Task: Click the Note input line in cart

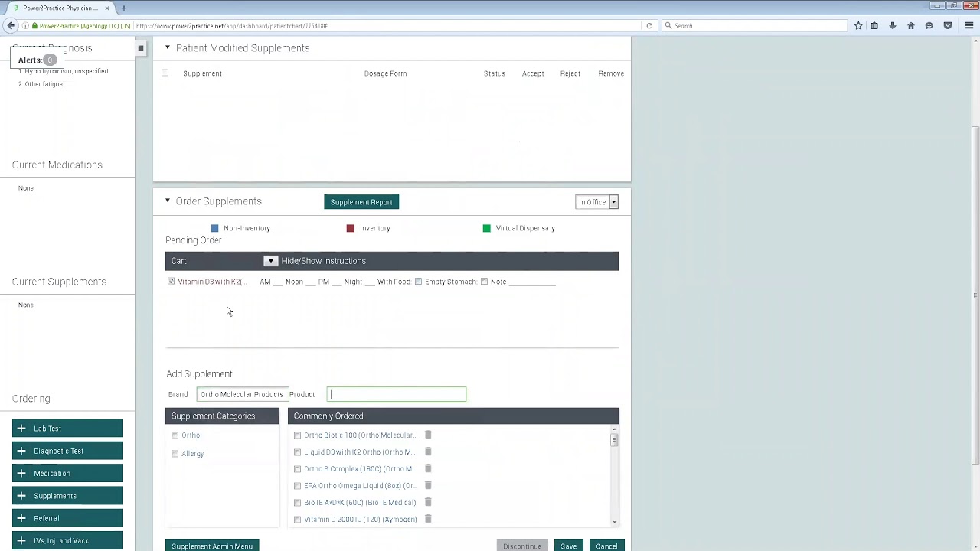Action: click(532, 282)
